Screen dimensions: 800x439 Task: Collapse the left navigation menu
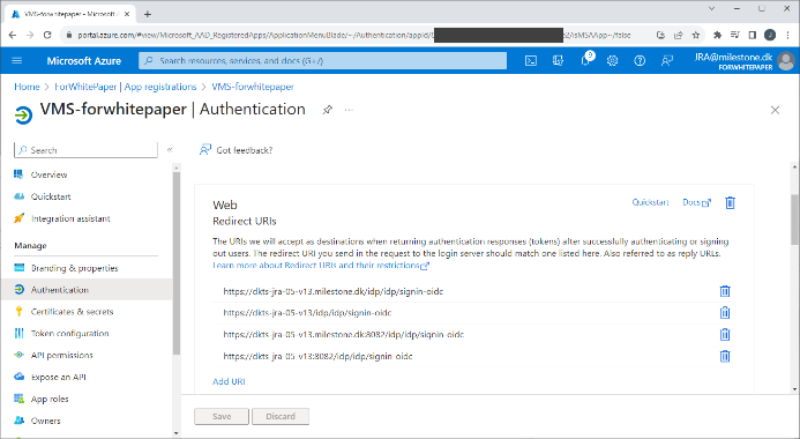pyautogui.click(x=170, y=150)
